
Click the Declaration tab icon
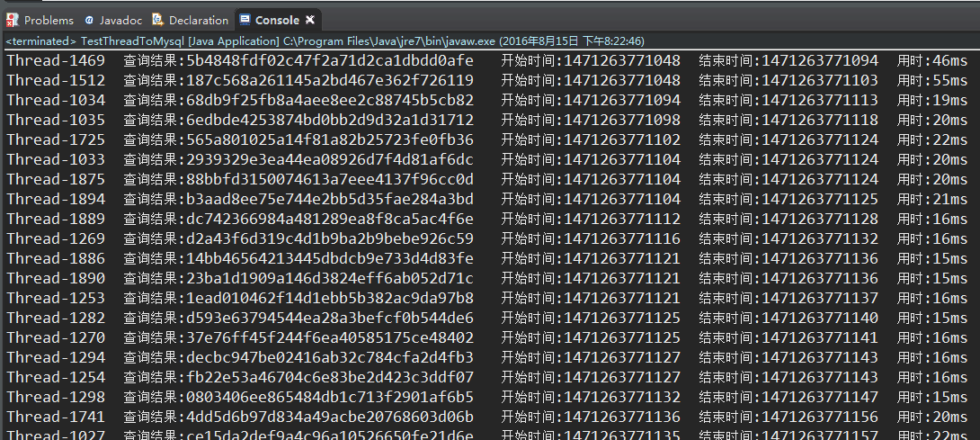coord(158,20)
